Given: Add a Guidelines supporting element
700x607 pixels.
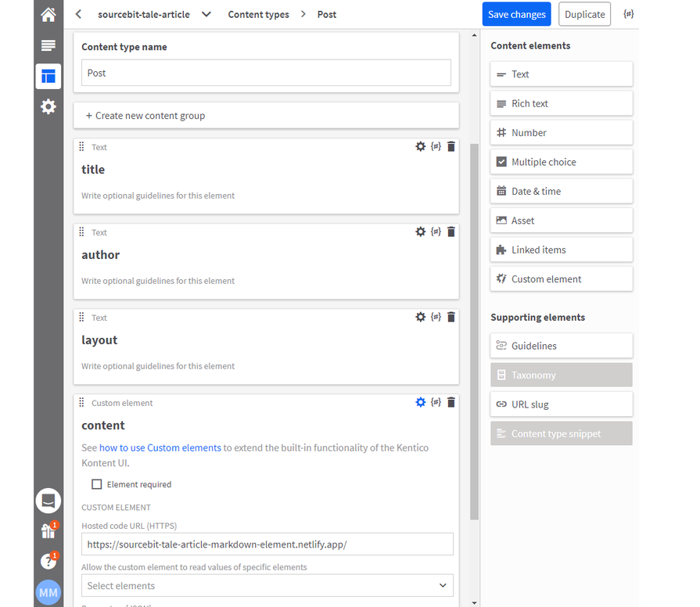Looking at the screenshot, I should (561, 346).
